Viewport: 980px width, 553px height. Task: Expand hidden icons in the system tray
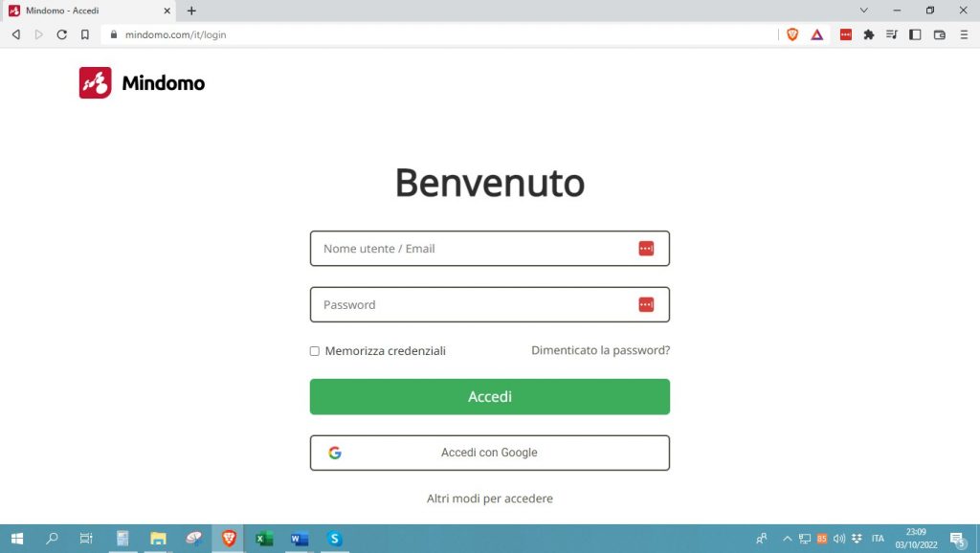coord(787,539)
